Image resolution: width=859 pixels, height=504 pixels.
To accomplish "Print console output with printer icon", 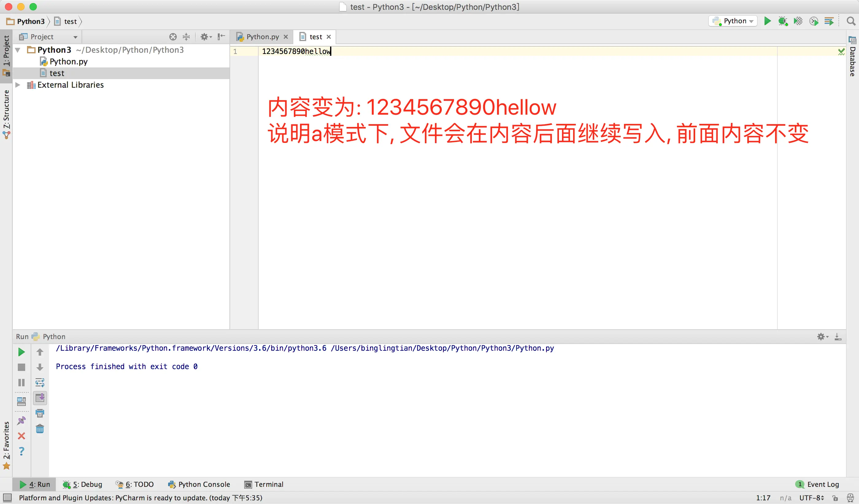I will pos(40,413).
